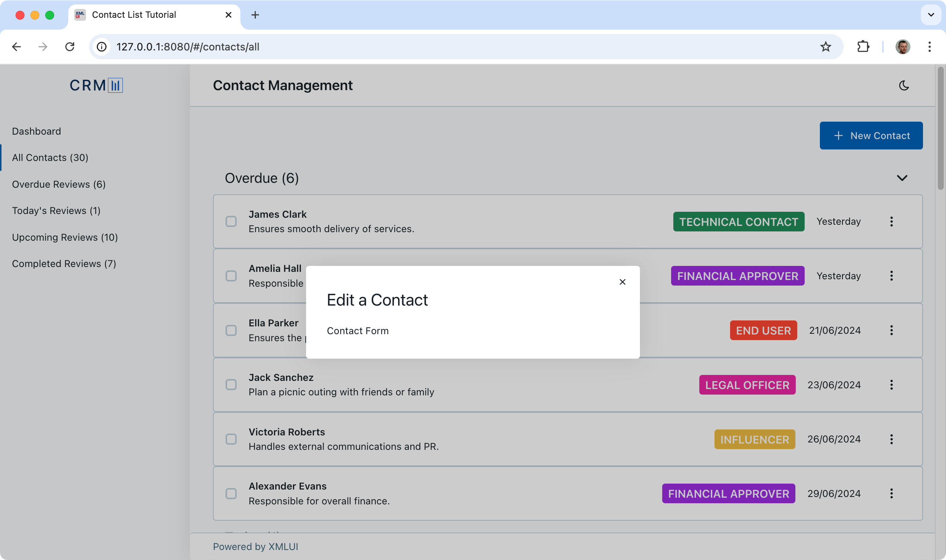Click the New Contact button
Screen dimensions: 946x560
pos(871,135)
